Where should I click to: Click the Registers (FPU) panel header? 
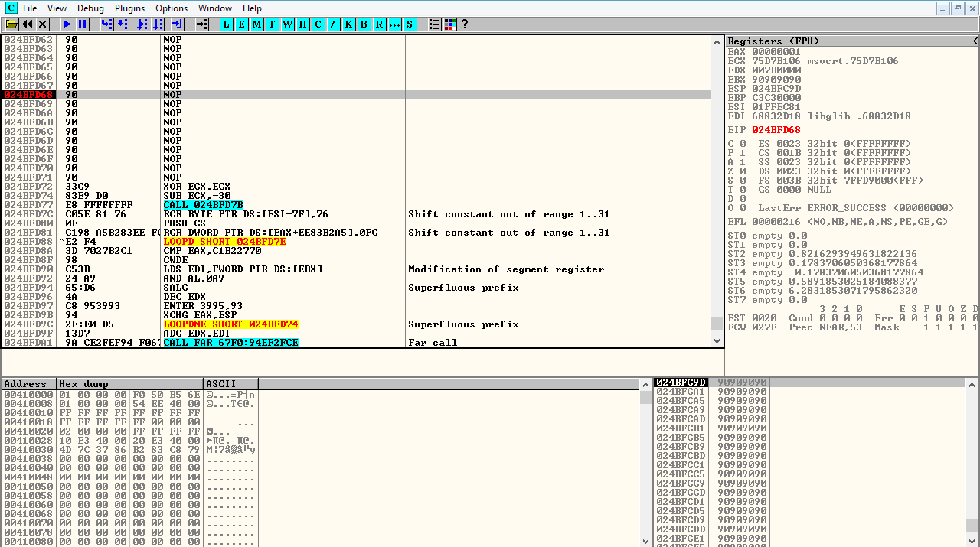[x=851, y=41]
